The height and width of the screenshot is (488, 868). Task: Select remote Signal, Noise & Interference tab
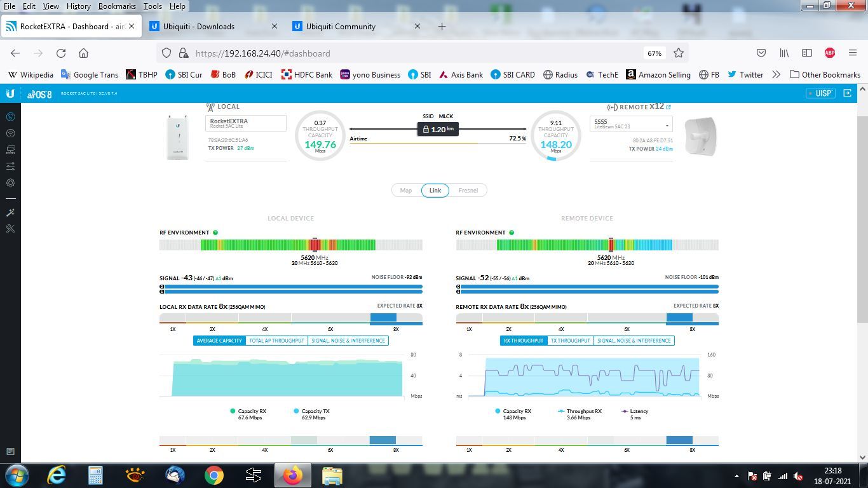tap(634, 341)
